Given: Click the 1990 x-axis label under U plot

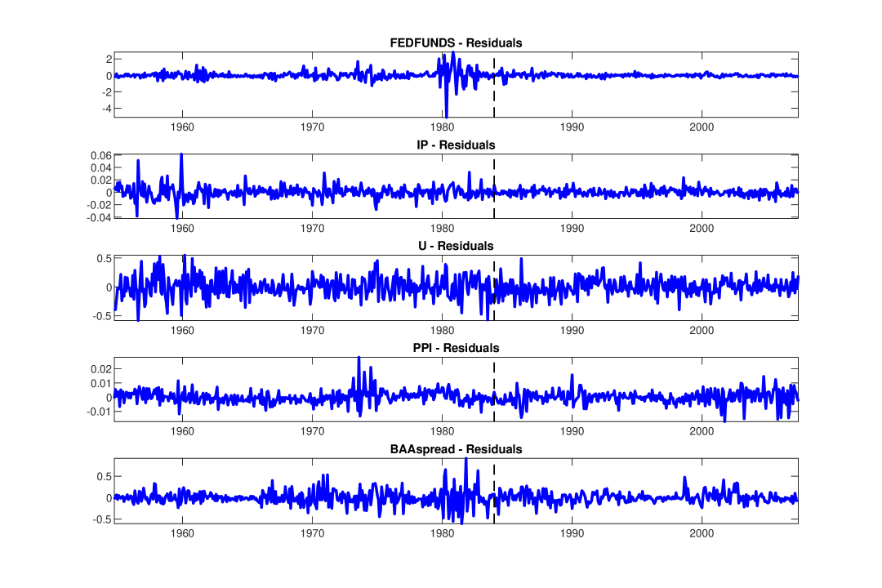Looking at the screenshot, I should pos(572,330).
